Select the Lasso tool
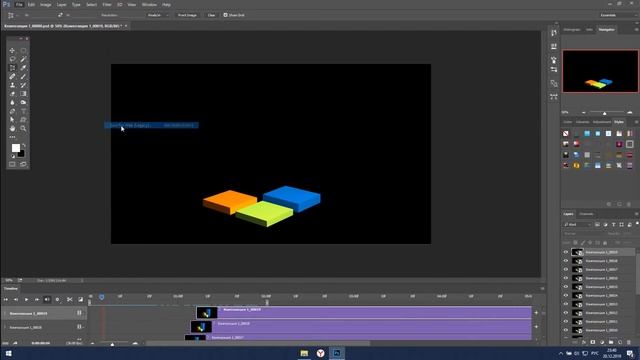 pyautogui.click(x=12, y=59)
